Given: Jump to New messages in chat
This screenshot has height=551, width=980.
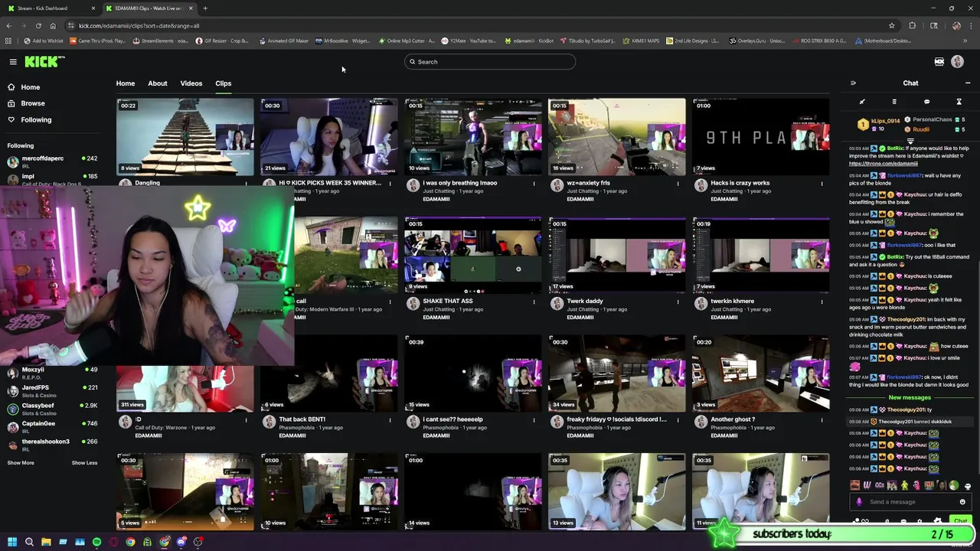Looking at the screenshot, I should 910,398.
